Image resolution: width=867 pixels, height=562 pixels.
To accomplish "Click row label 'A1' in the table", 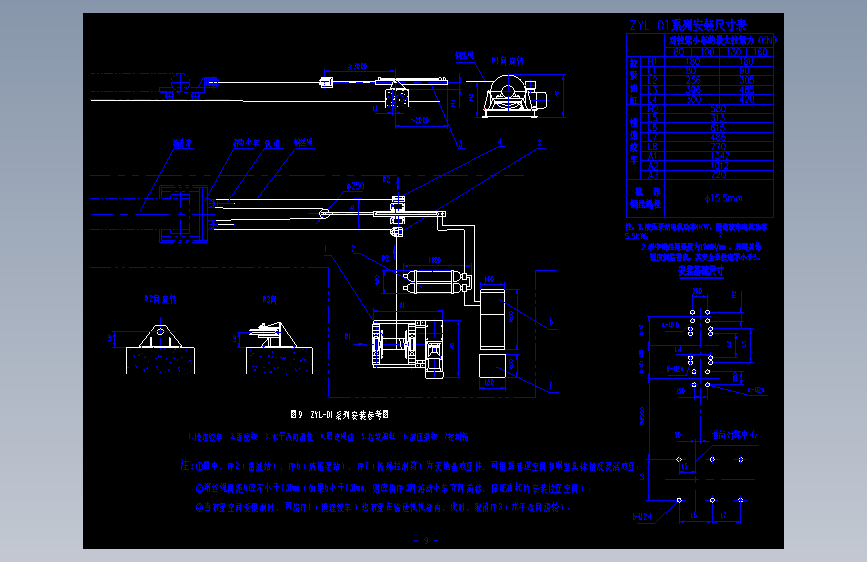I will pyautogui.click(x=653, y=156).
